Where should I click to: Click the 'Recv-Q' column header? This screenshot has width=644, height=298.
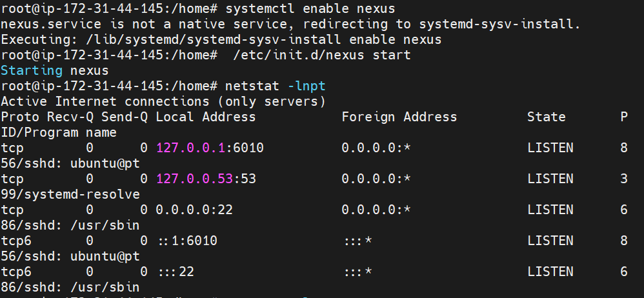(70, 117)
